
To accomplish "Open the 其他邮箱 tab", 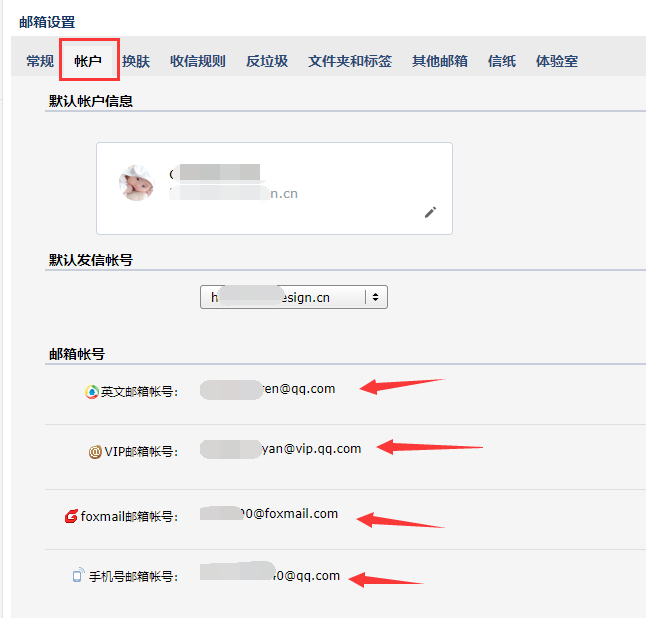I will (440, 61).
